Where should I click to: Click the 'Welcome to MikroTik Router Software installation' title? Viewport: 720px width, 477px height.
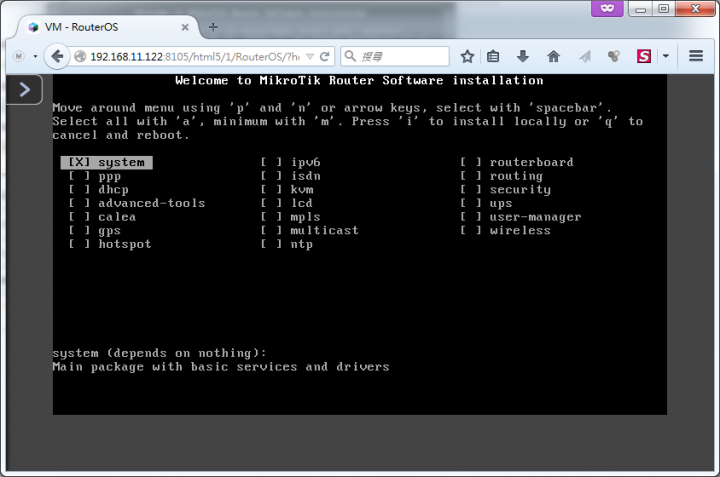point(359,80)
